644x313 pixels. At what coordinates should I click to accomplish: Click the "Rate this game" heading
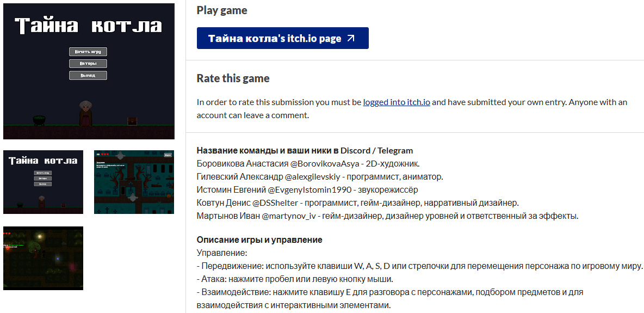coord(233,78)
